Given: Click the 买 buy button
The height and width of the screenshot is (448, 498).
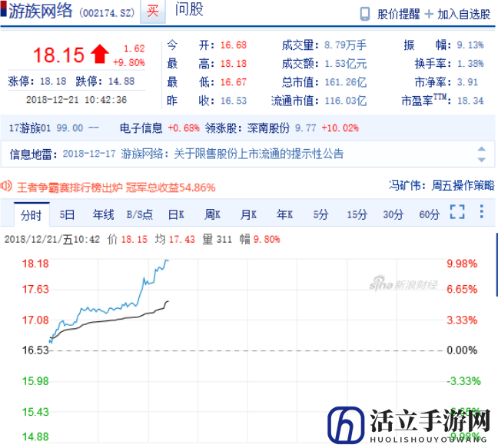Looking at the screenshot, I should coord(153,12).
